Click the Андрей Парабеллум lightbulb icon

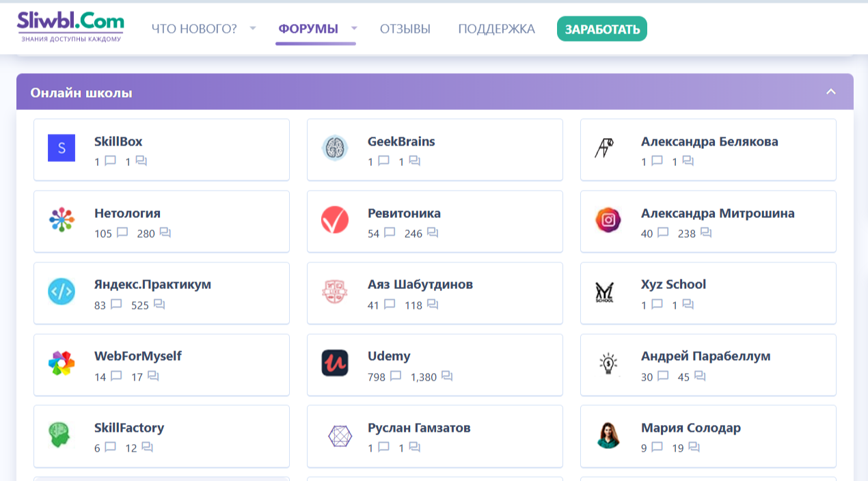click(x=608, y=363)
